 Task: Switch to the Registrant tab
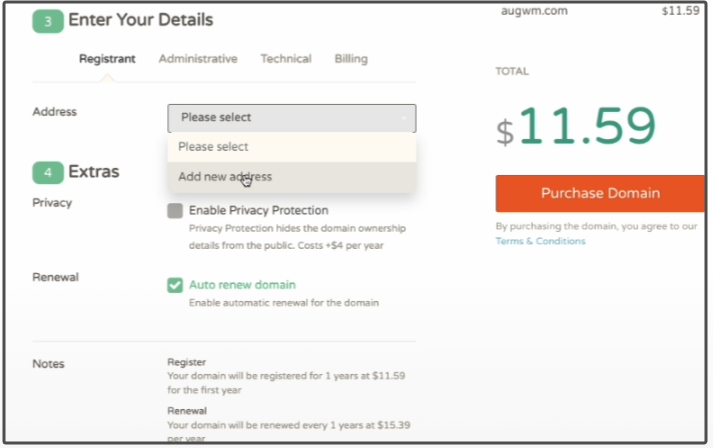pyautogui.click(x=107, y=59)
